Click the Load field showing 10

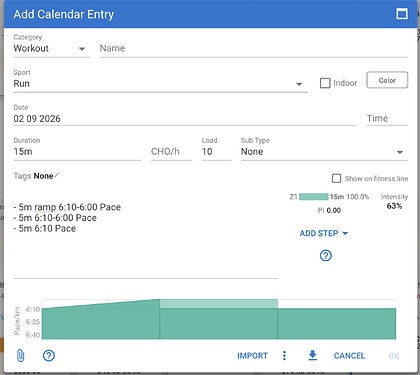point(216,152)
